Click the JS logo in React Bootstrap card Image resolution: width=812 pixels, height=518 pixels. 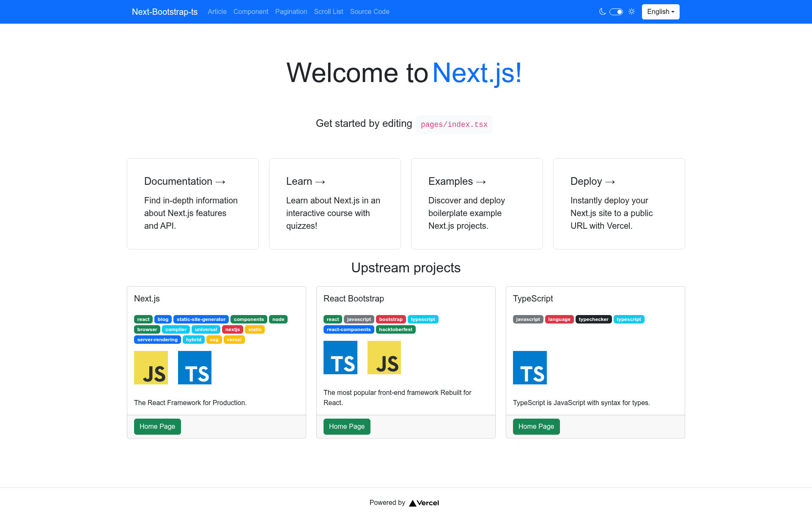click(384, 358)
